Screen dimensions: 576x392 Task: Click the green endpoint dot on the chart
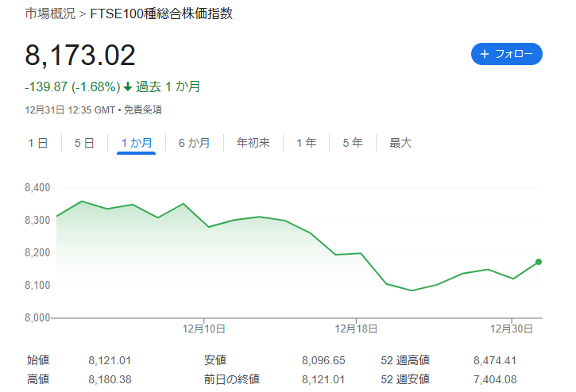tap(539, 262)
